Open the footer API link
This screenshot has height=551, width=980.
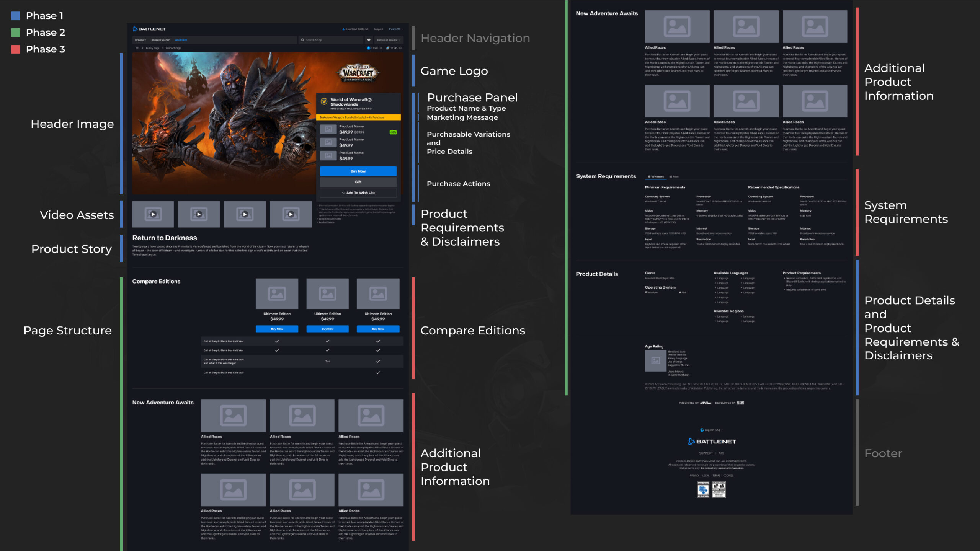[721, 453]
